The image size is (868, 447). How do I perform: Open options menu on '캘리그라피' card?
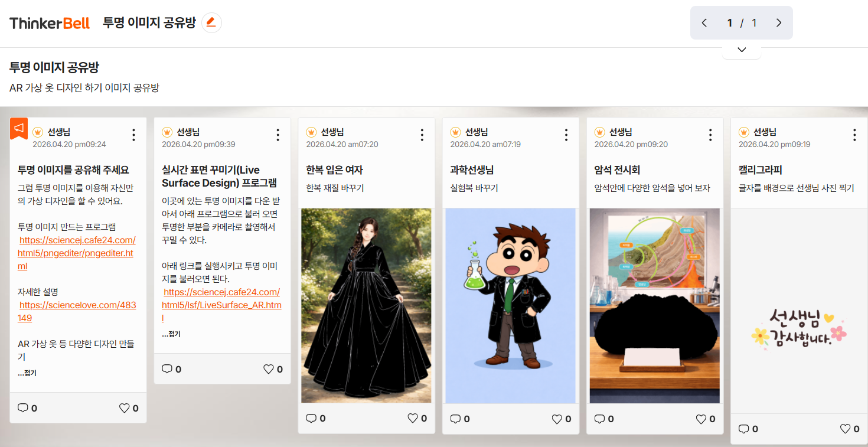[x=854, y=135]
